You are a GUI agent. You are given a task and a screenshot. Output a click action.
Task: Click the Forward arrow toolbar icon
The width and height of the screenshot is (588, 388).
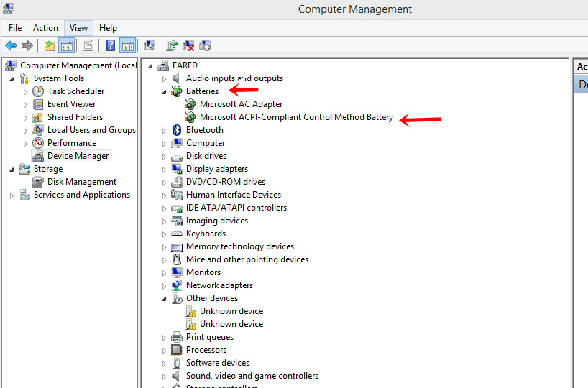[x=27, y=46]
